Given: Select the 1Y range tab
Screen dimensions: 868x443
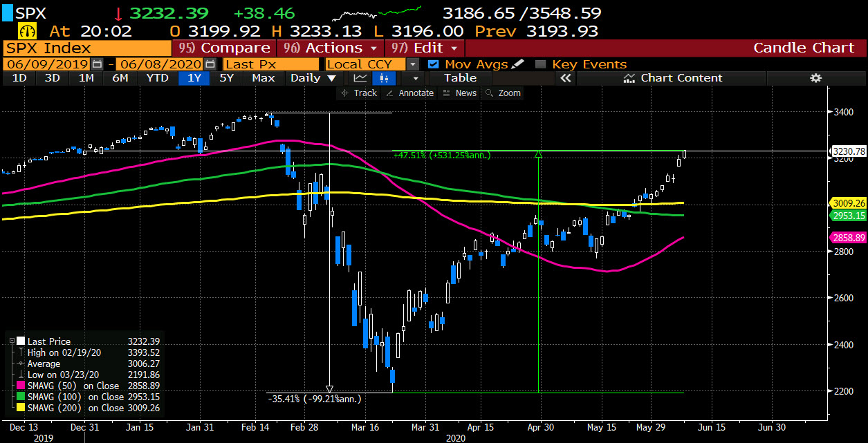Looking at the screenshot, I should [x=194, y=78].
